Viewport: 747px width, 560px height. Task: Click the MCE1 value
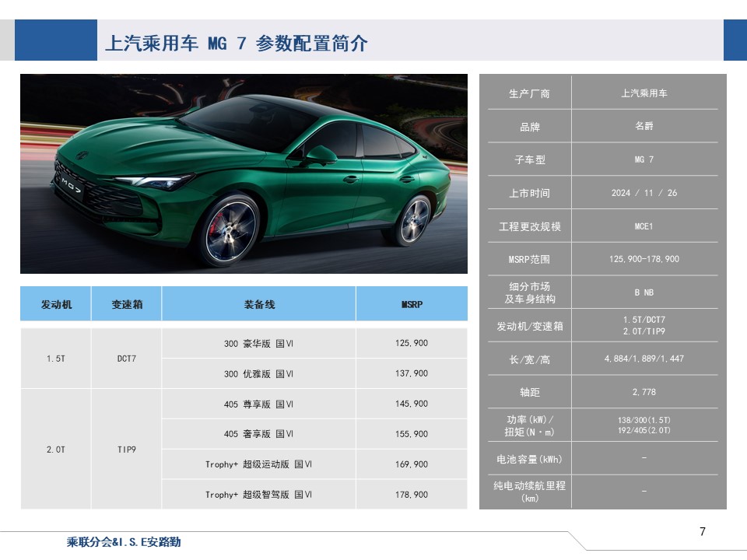click(644, 226)
